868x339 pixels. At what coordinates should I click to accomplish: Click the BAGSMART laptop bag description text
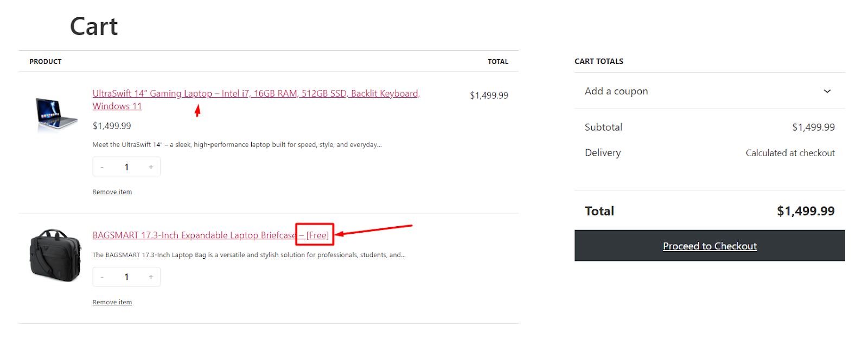click(x=249, y=255)
